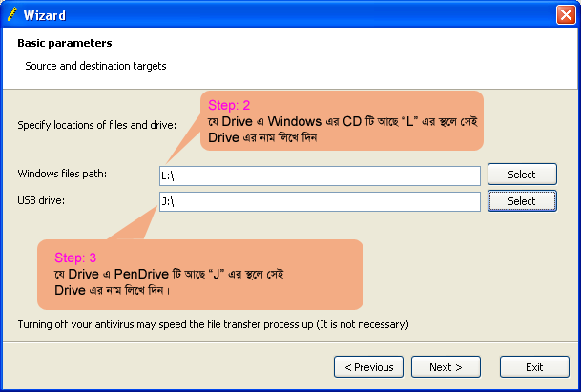Click "Source and destination targets" subtitle

click(x=95, y=66)
